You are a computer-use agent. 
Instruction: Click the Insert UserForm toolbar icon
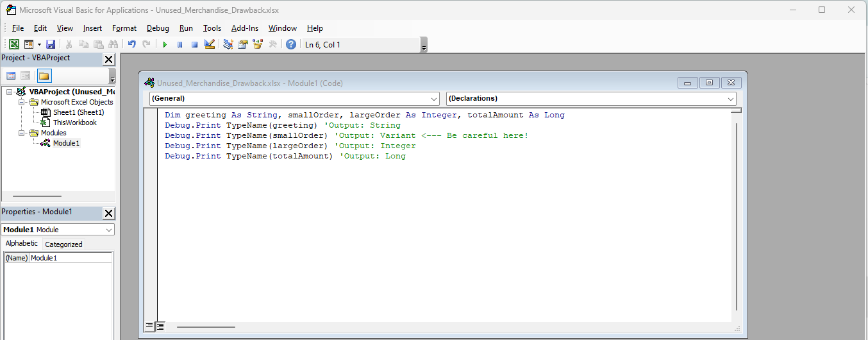pyautogui.click(x=29, y=44)
